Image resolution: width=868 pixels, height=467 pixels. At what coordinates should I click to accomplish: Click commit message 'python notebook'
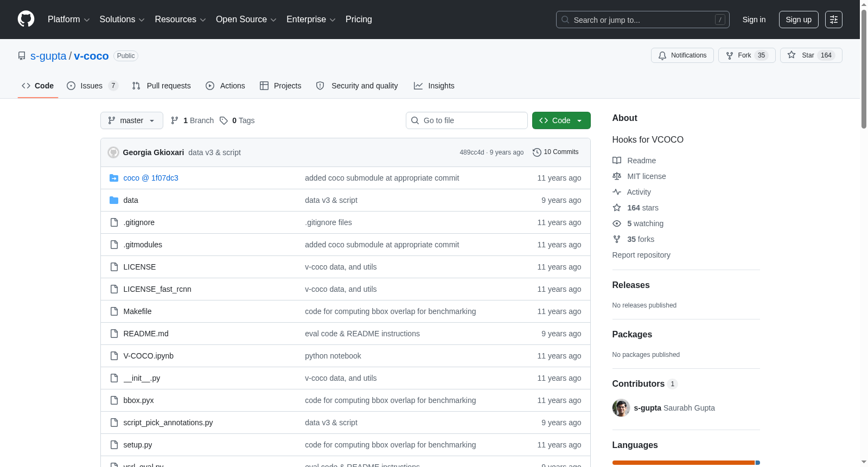point(333,356)
